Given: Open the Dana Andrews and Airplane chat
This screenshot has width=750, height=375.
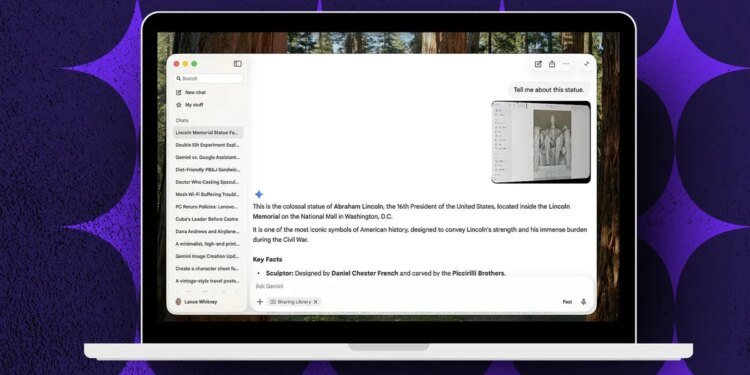Looking at the screenshot, I should click(208, 232).
